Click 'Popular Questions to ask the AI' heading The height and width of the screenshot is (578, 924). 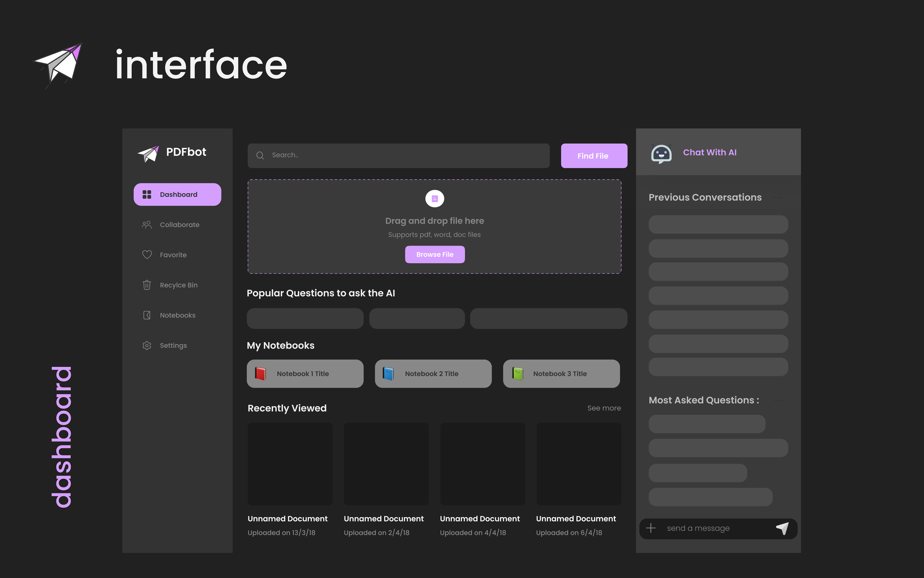coord(321,293)
